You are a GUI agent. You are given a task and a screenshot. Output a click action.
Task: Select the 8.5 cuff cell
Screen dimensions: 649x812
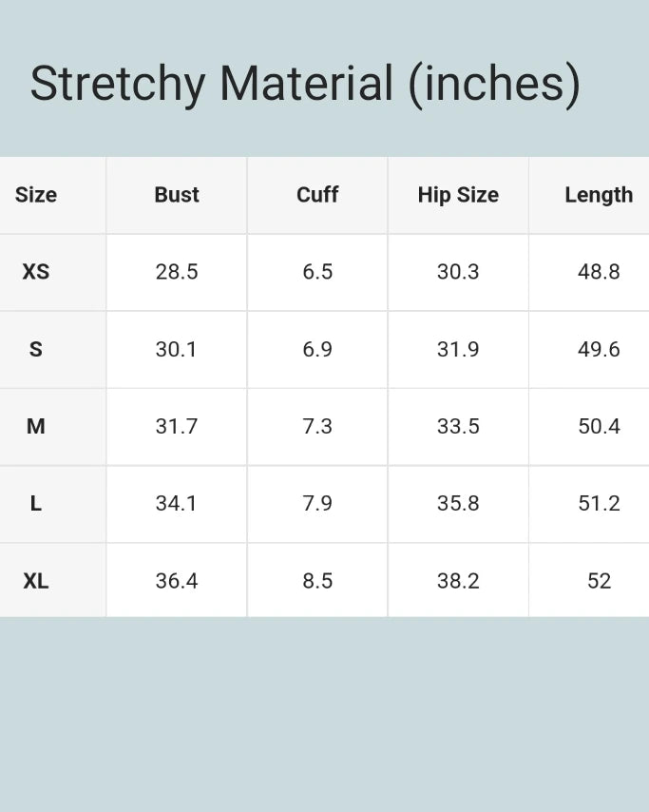317,580
